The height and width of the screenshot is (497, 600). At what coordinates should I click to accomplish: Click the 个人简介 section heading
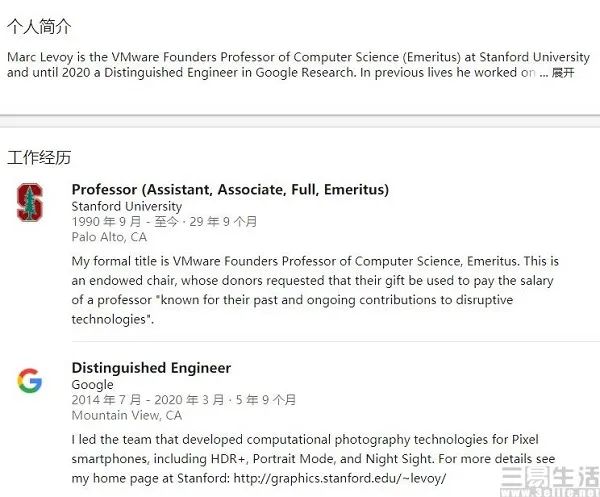click(39, 27)
